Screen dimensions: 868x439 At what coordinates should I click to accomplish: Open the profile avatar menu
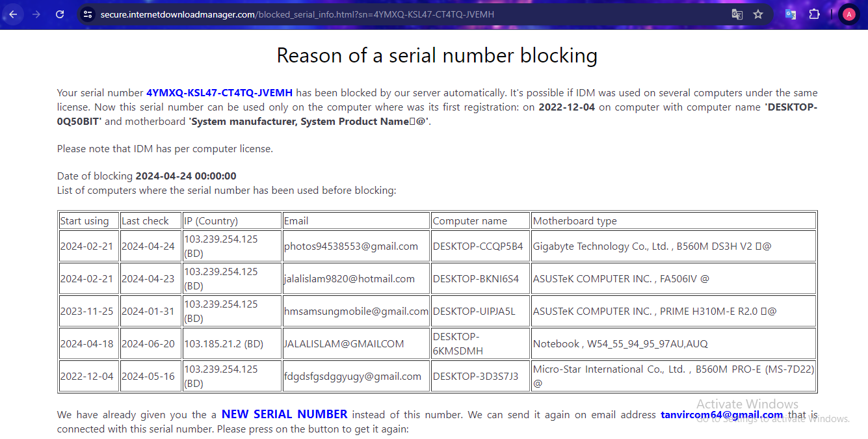[848, 14]
